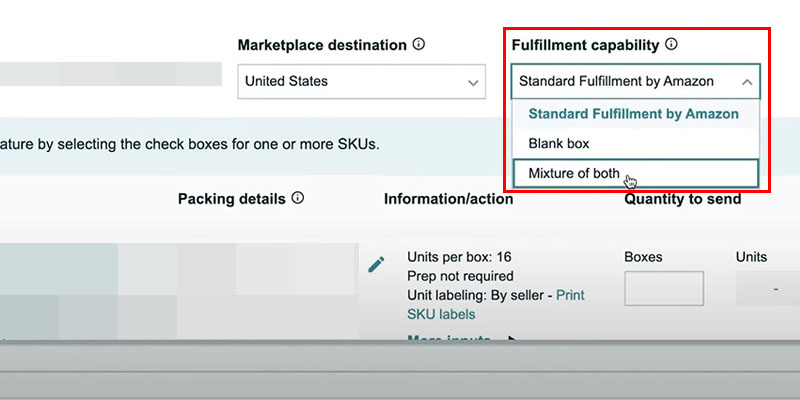The width and height of the screenshot is (800, 400).
Task: Click the info icon beside Fulfillment capability
Action: point(672,45)
